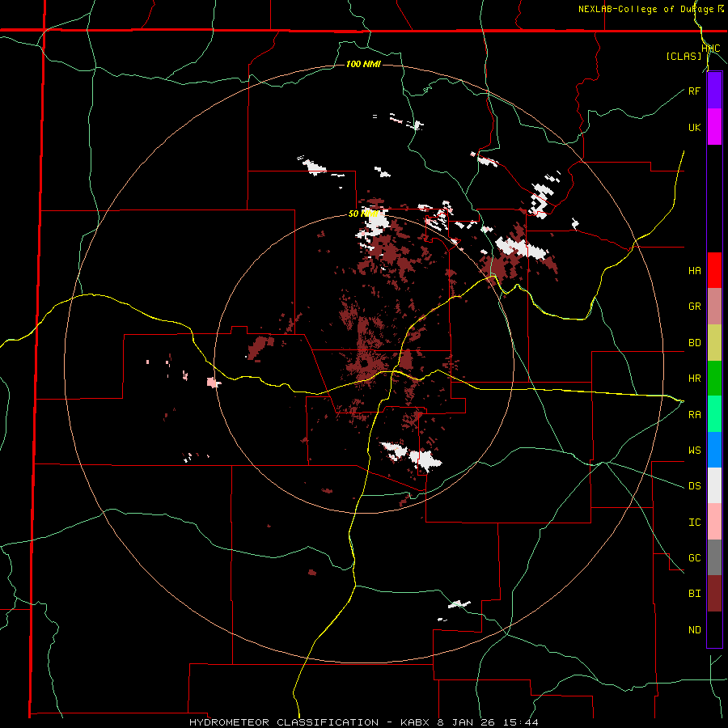
Task: Click the 'HR' legend label
Action: tap(694, 379)
